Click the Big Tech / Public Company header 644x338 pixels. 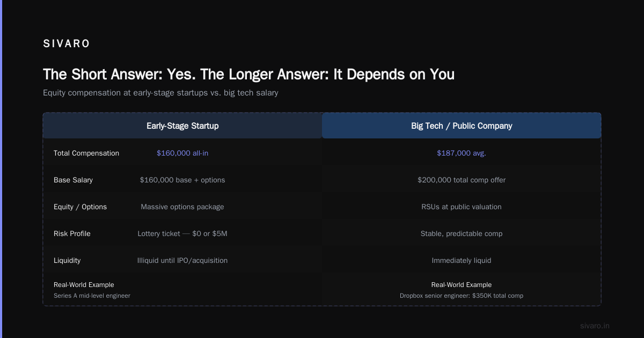click(462, 126)
